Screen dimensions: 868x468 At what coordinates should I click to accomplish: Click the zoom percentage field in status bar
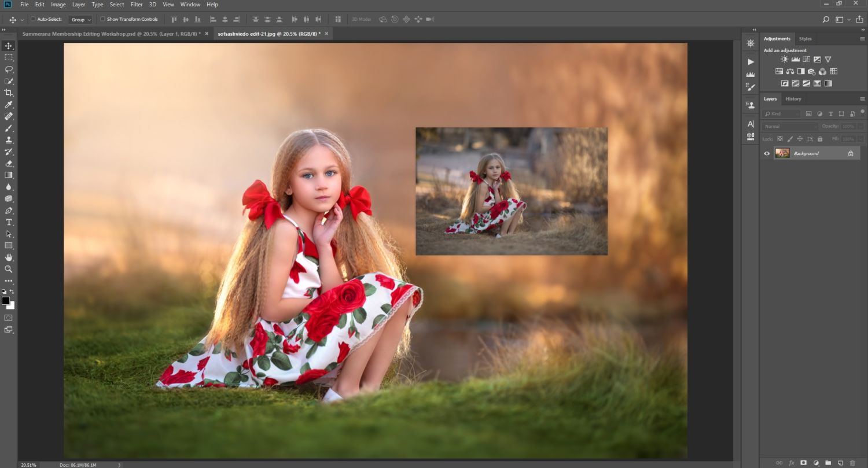pyautogui.click(x=28, y=465)
